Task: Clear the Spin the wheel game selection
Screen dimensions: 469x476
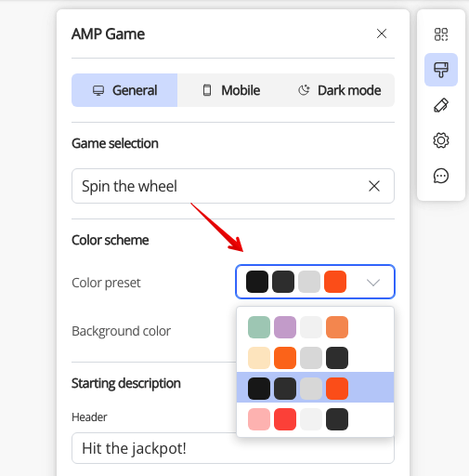Action: click(374, 186)
